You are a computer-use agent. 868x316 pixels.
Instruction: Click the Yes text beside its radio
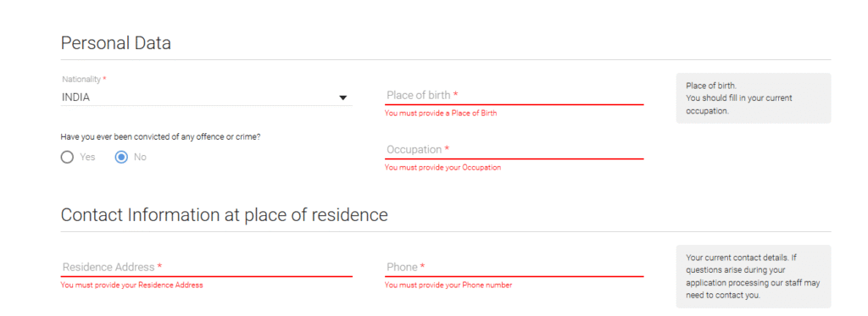pyautogui.click(x=87, y=158)
